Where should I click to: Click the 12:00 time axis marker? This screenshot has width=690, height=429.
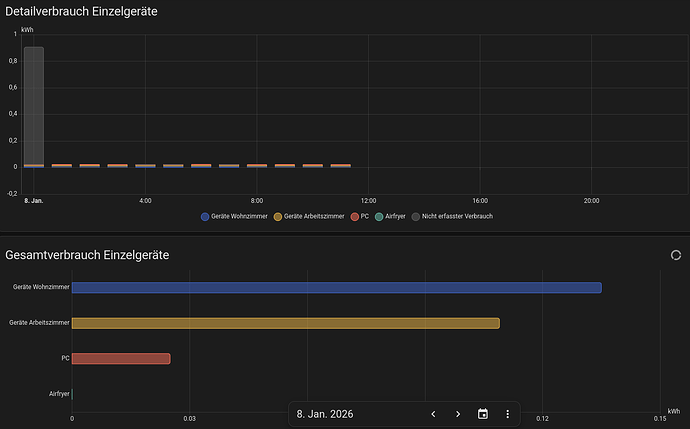368,201
